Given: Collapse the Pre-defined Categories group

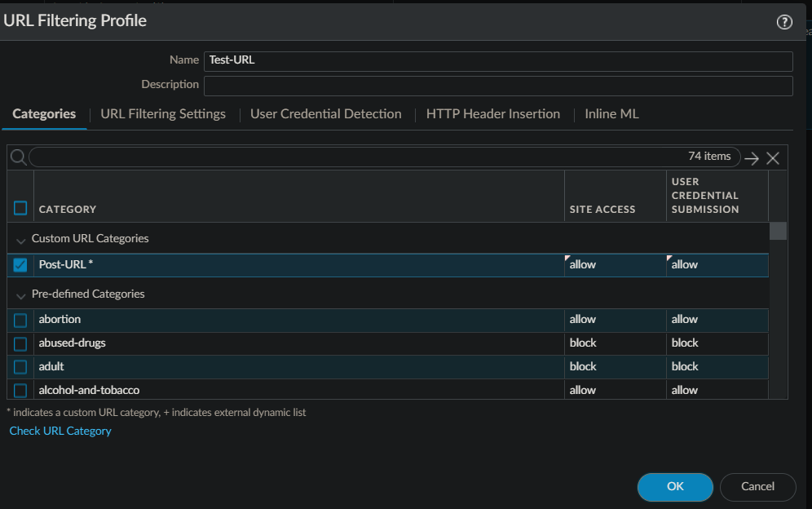Looking at the screenshot, I should (x=20, y=296).
